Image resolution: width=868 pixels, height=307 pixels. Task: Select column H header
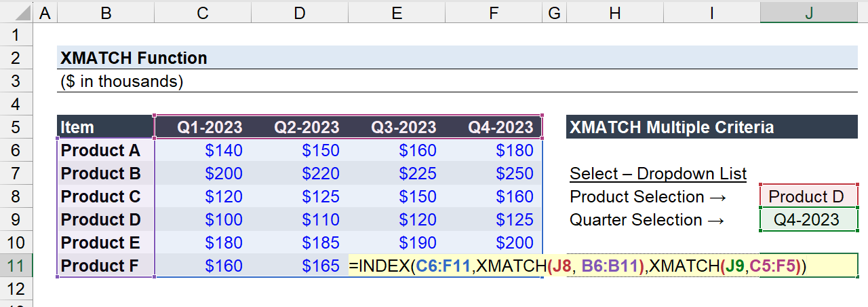point(615,12)
